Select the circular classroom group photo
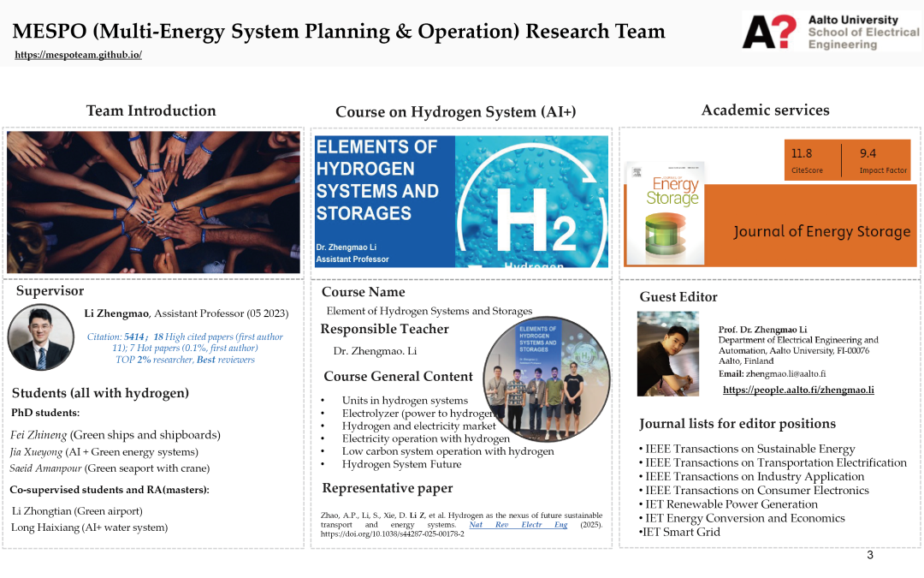 point(546,380)
